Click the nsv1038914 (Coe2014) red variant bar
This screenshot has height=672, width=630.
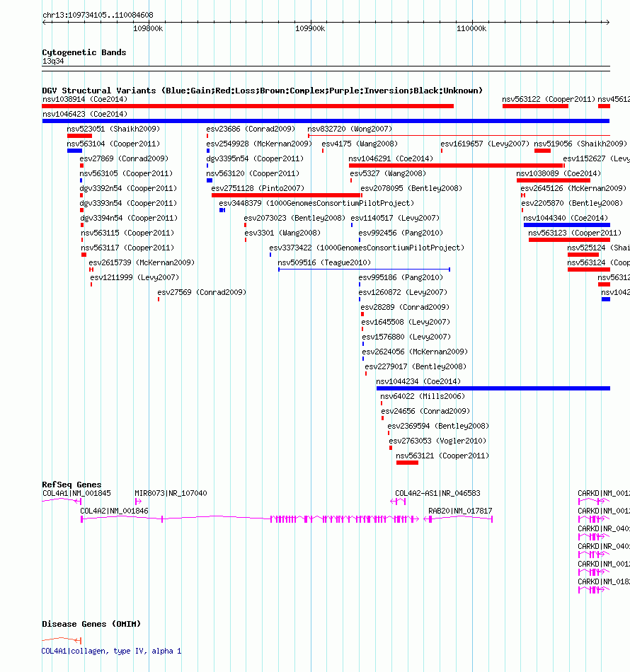(248, 106)
